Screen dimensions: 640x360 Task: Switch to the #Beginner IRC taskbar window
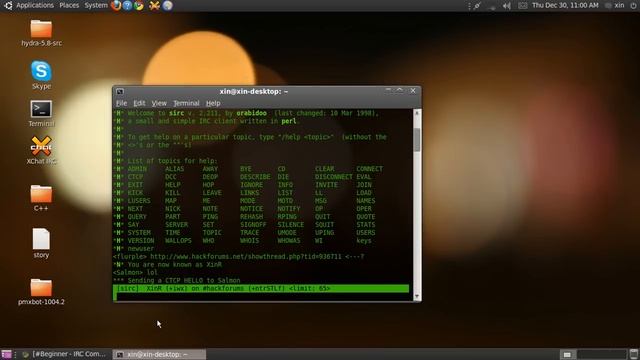tap(65, 354)
